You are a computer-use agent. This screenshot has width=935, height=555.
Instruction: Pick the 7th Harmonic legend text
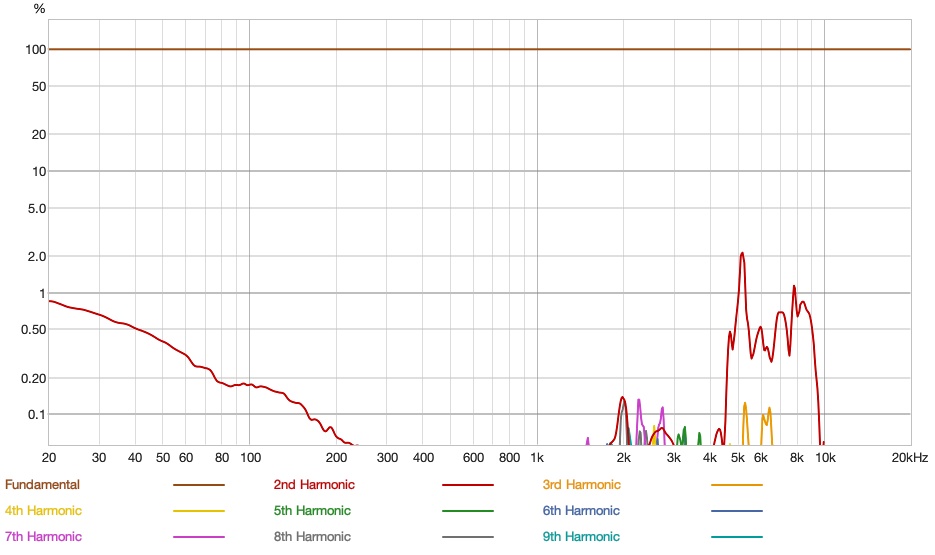(x=43, y=537)
